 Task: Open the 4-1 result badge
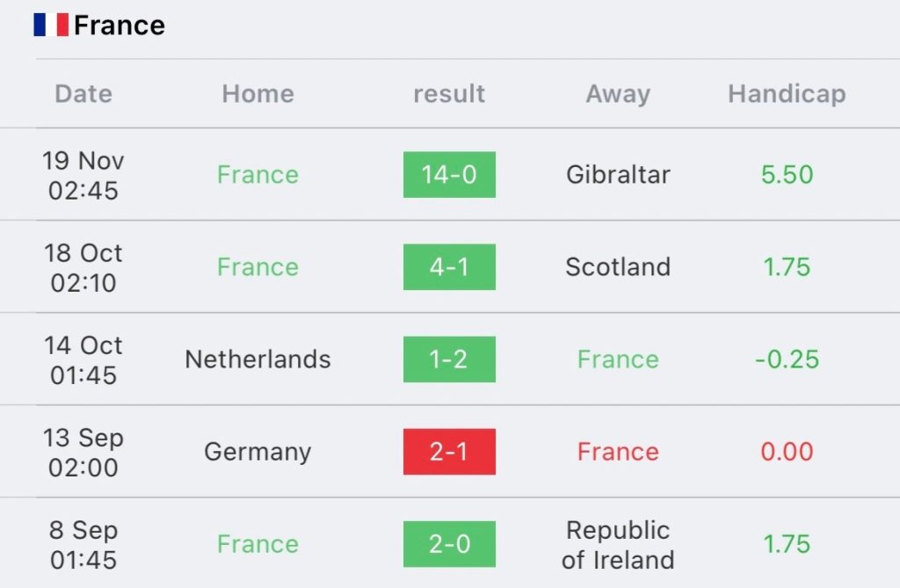pos(449,267)
